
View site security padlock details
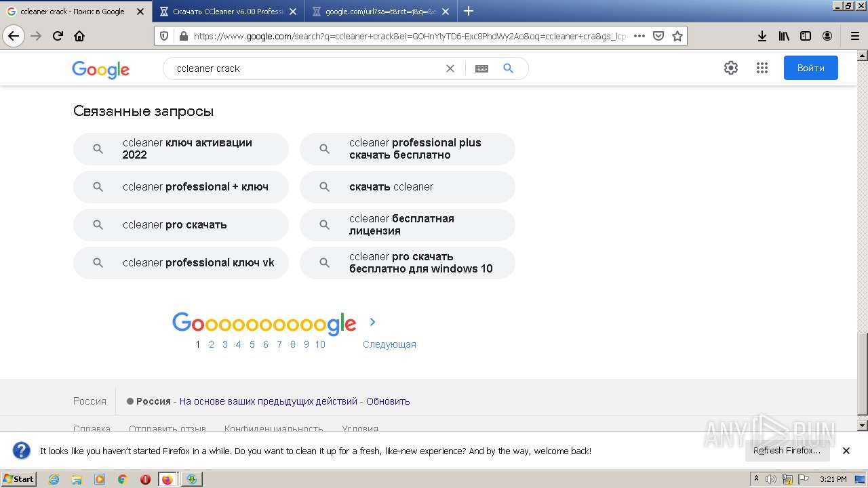[x=183, y=37]
